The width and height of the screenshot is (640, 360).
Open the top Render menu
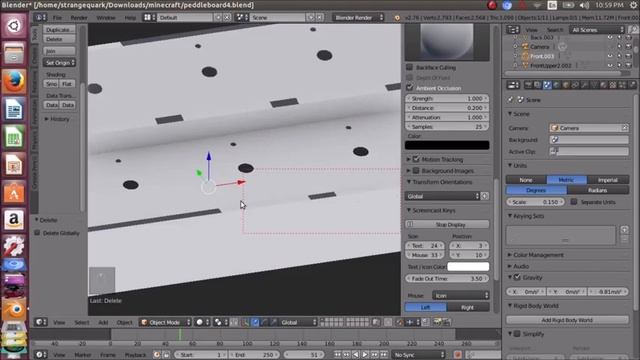coord(79,18)
